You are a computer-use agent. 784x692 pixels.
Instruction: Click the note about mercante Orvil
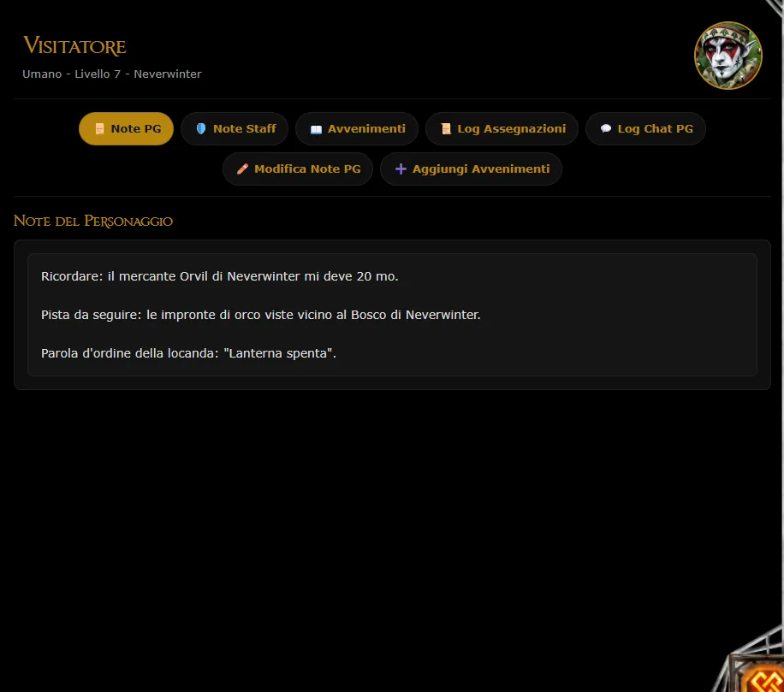[x=219, y=276]
